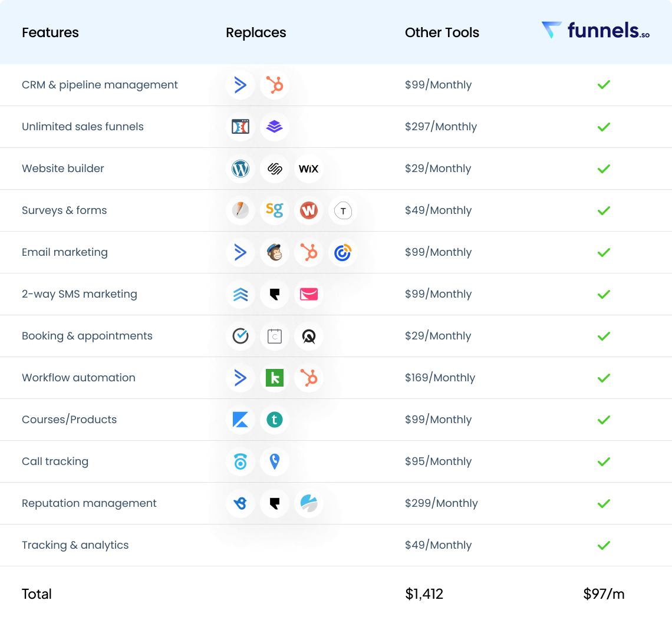Toggle the checkmark for 2-way SMS marketing
This screenshot has width=672, height=620.
click(x=604, y=294)
